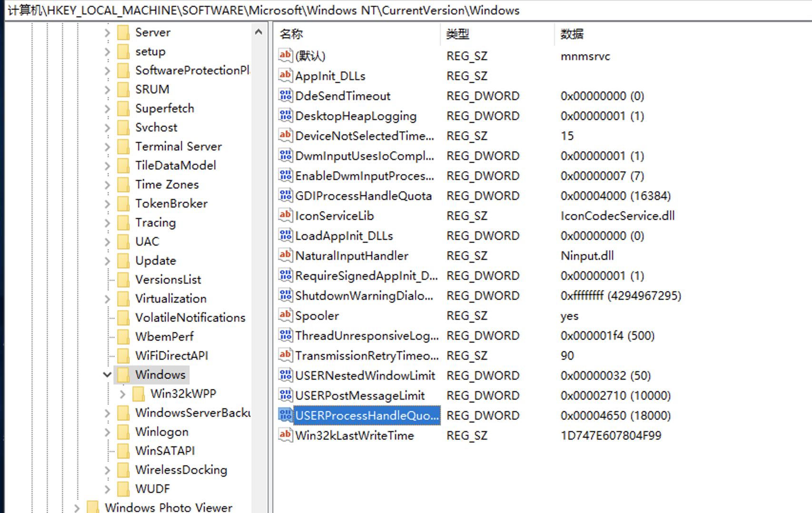Click the Win32kWPP folder icon
The height and width of the screenshot is (513, 812).
coord(139,394)
